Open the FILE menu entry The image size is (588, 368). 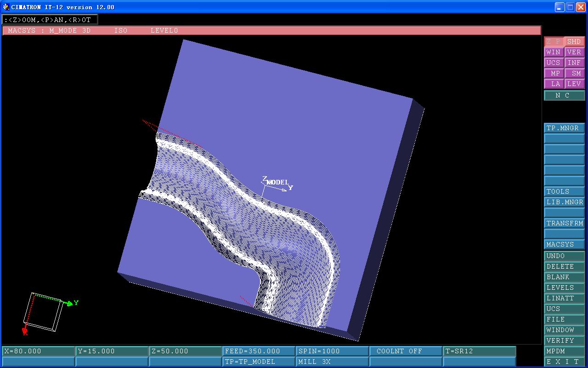coord(564,319)
